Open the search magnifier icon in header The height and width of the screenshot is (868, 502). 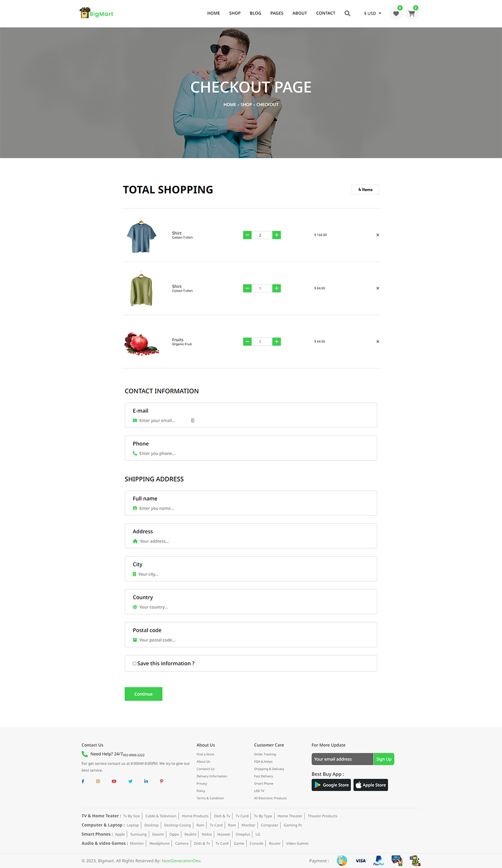tap(347, 14)
